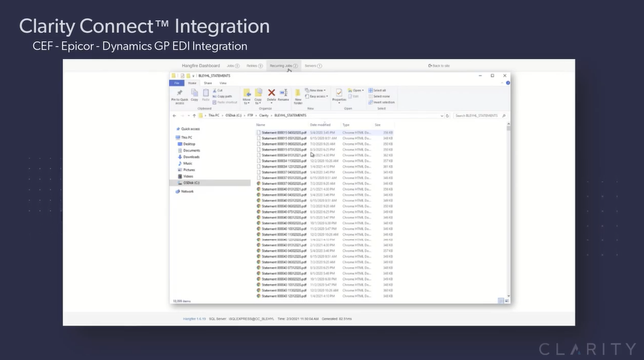Open New item dropdown
Screen dimensions: 644x360
(x=315, y=90)
